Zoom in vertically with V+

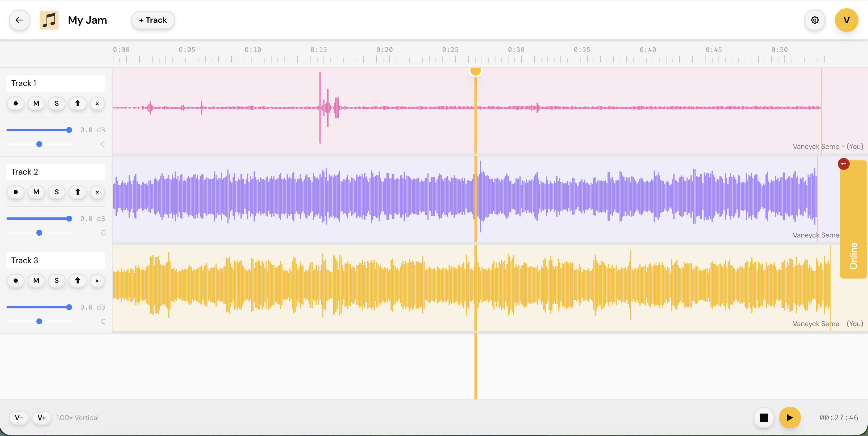pos(41,417)
